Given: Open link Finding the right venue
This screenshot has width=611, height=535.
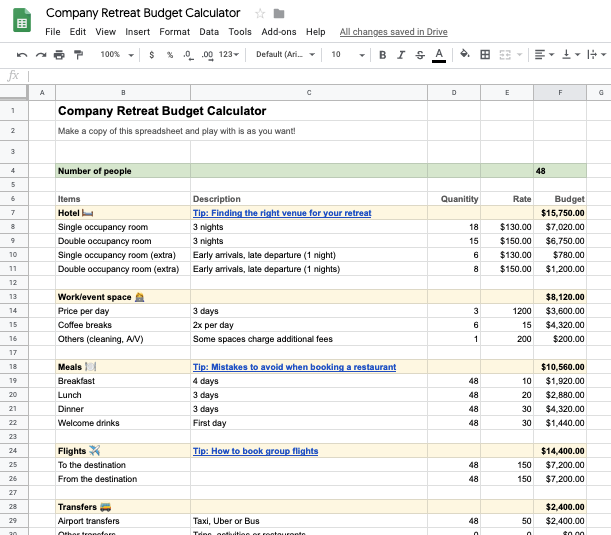Looking at the screenshot, I should point(282,213).
